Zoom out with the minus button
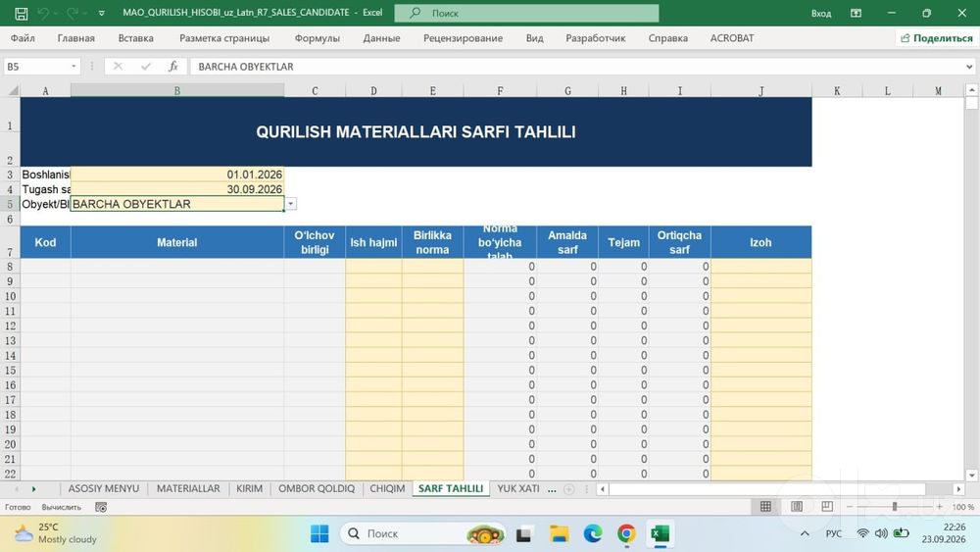 pos(850,506)
